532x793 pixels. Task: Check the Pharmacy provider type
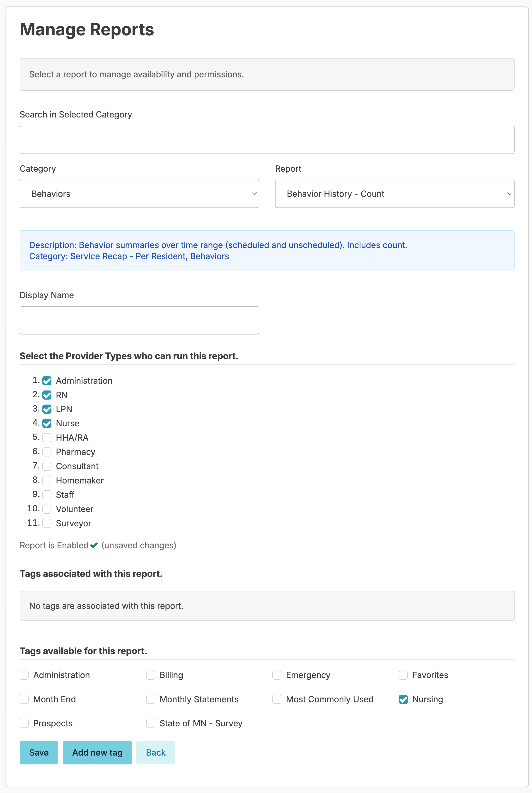[47, 452]
